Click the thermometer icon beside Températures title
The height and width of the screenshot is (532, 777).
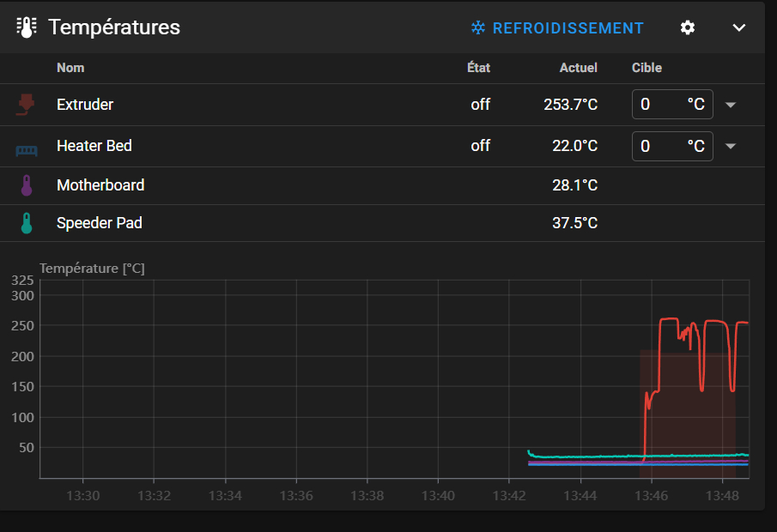(27, 27)
